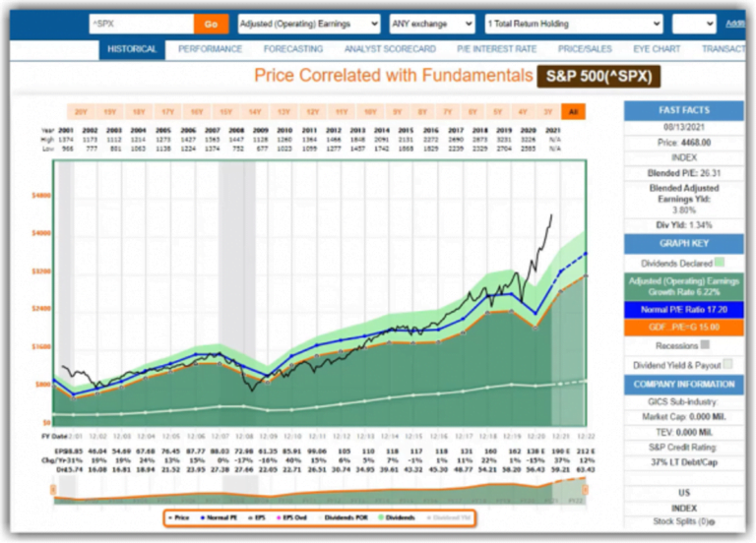The height and width of the screenshot is (543, 756).
Task: Toggle Dividend Yield & Payout checkbox
Action: pyautogui.click(x=727, y=363)
